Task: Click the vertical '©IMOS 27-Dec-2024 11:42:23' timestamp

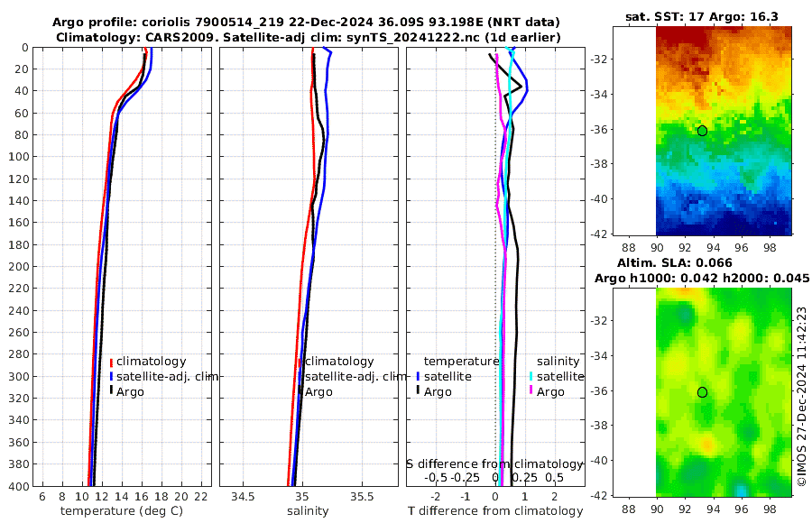Action: coord(802,396)
